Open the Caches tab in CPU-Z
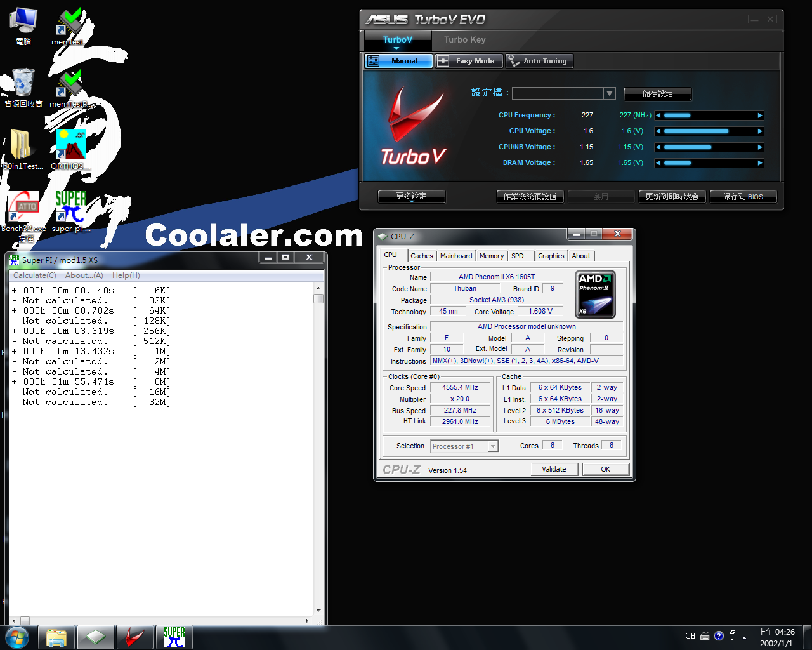812x650 pixels. tap(422, 256)
